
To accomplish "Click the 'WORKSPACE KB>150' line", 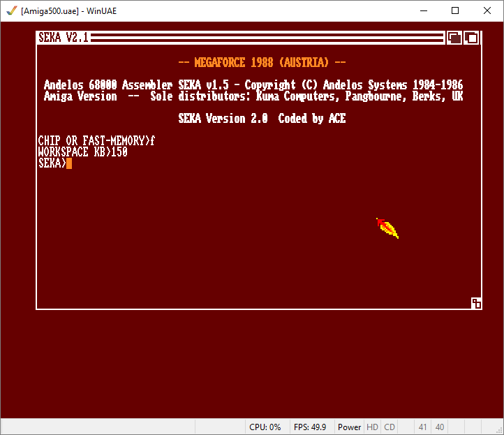I will (x=82, y=152).
